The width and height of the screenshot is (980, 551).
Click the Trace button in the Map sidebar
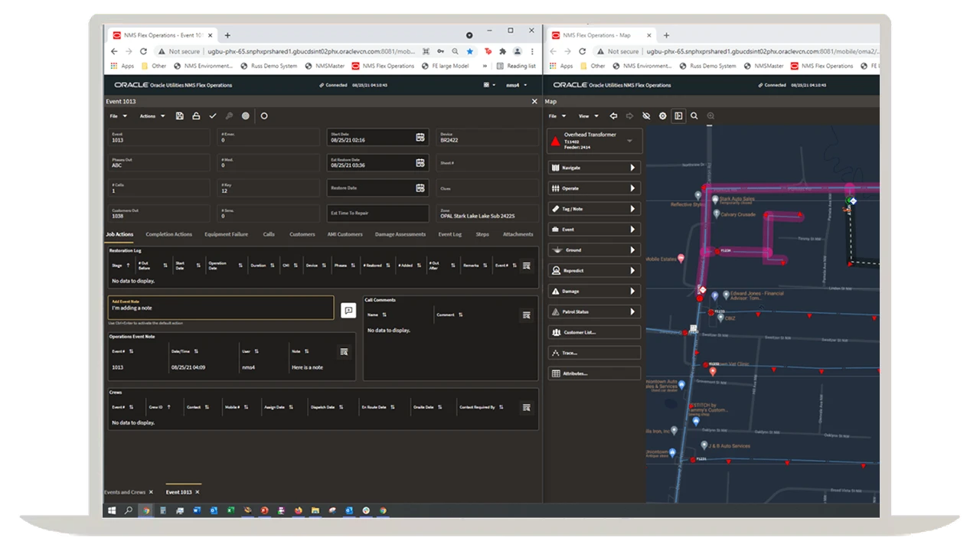[x=593, y=352]
